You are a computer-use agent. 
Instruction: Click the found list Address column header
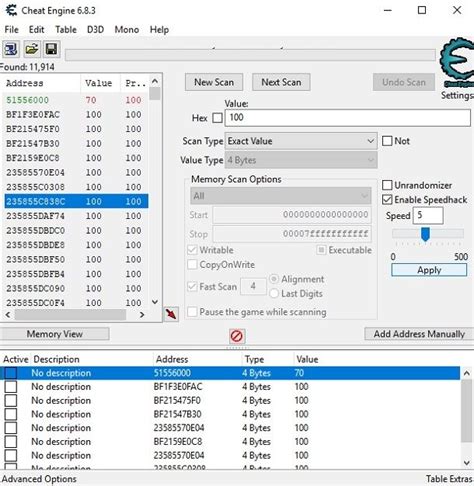pyautogui.click(x=42, y=83)
